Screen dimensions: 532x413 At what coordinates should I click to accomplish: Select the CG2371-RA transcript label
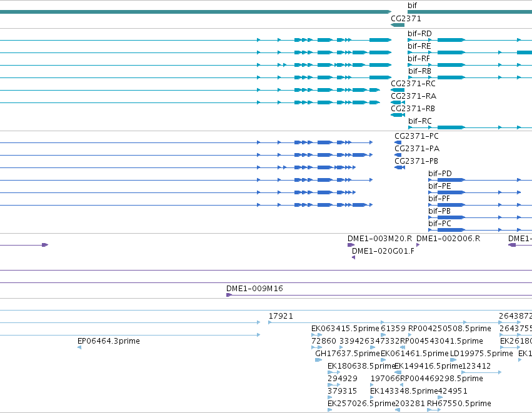pos(414,96)
